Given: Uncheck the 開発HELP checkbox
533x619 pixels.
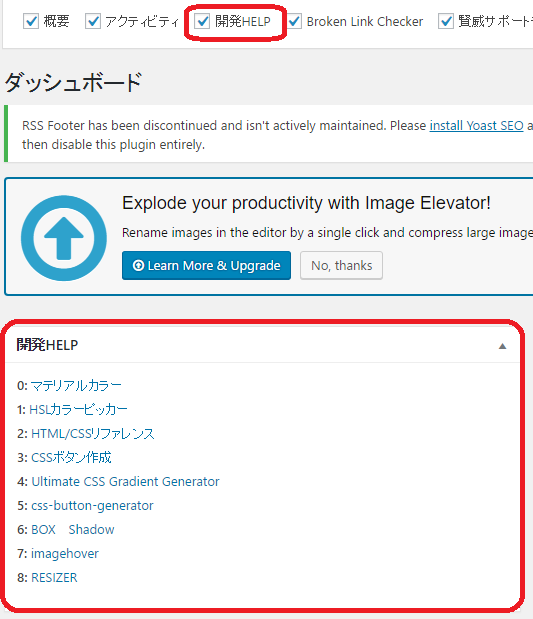Looking at the screenshot, I should (202, 21).
